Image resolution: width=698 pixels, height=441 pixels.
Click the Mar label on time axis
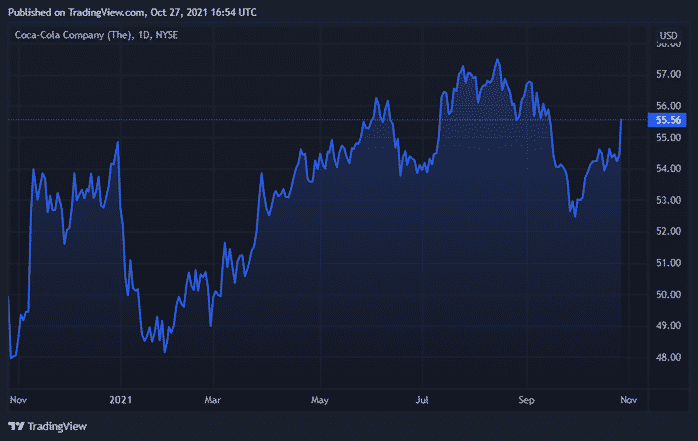[213, 400]
